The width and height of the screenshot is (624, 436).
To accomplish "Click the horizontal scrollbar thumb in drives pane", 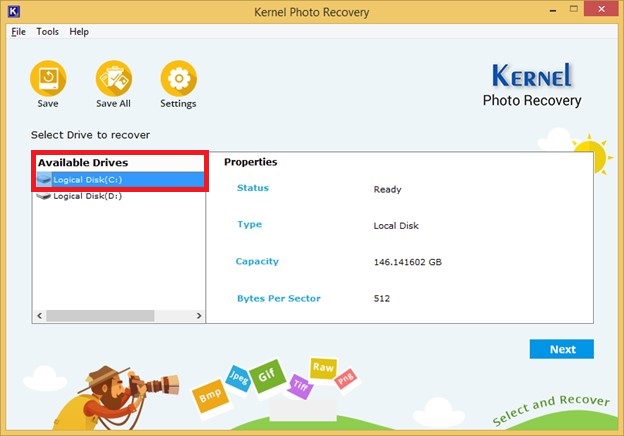I will (x=100, y=316).
